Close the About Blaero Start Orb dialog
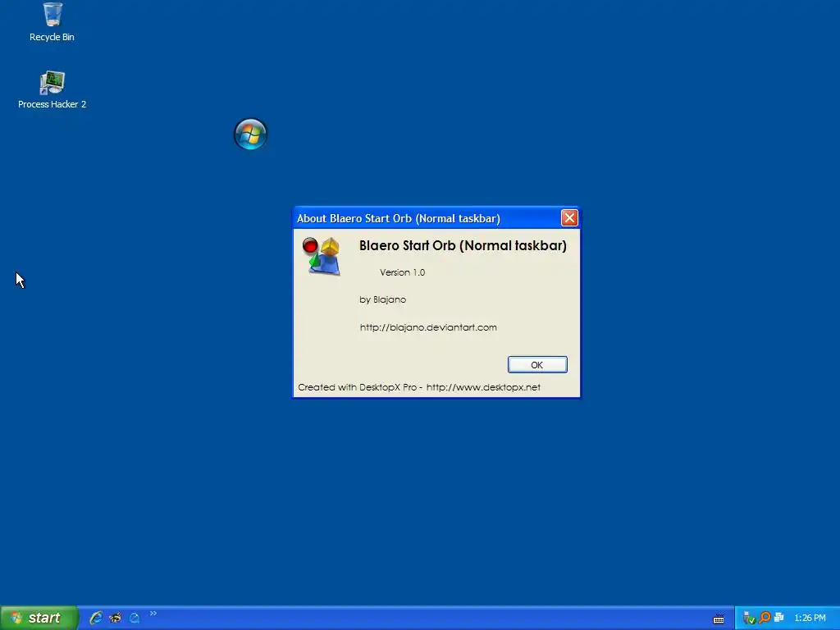Image resolution: width=840 pixels, height=630 pixels. coord(569,218)
